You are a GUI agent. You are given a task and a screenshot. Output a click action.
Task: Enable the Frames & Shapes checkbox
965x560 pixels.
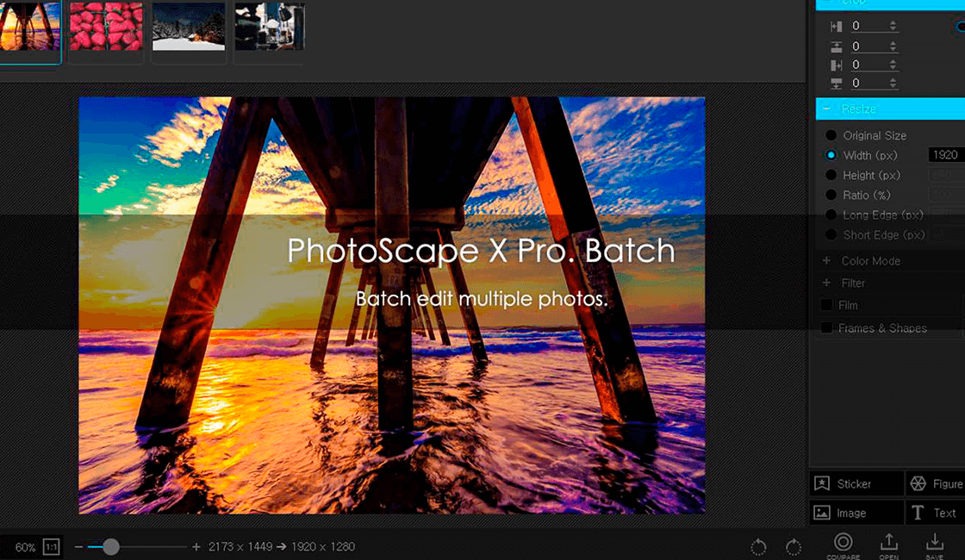pyautogui.click(x=826, y=328)
